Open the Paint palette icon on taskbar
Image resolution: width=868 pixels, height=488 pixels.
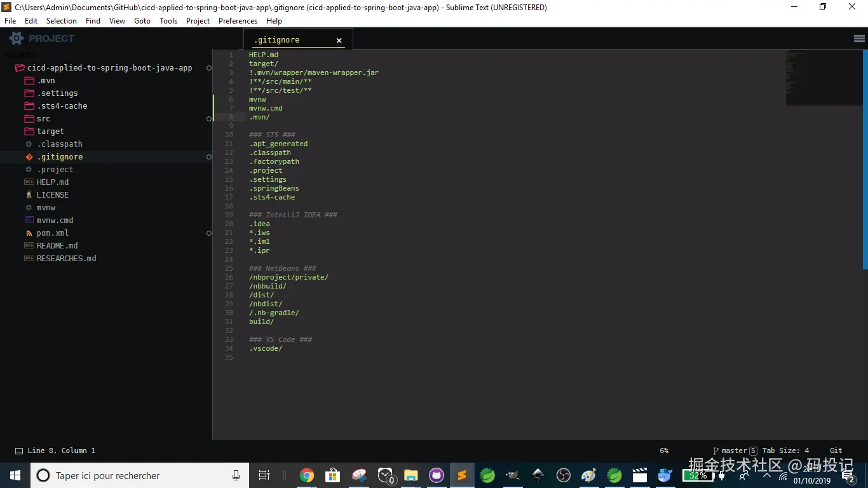coord(588,475)
